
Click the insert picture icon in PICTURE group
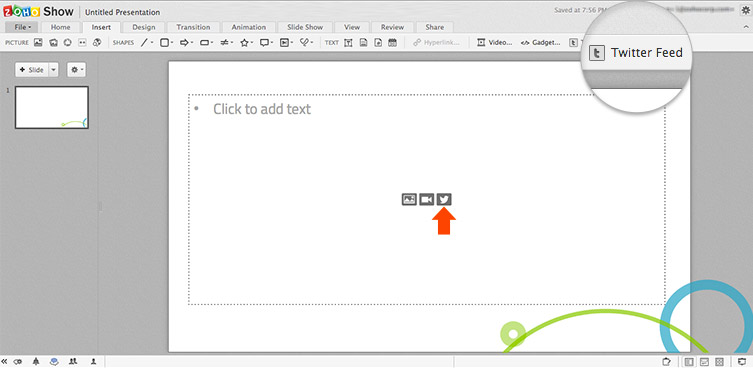pos(38,42)
